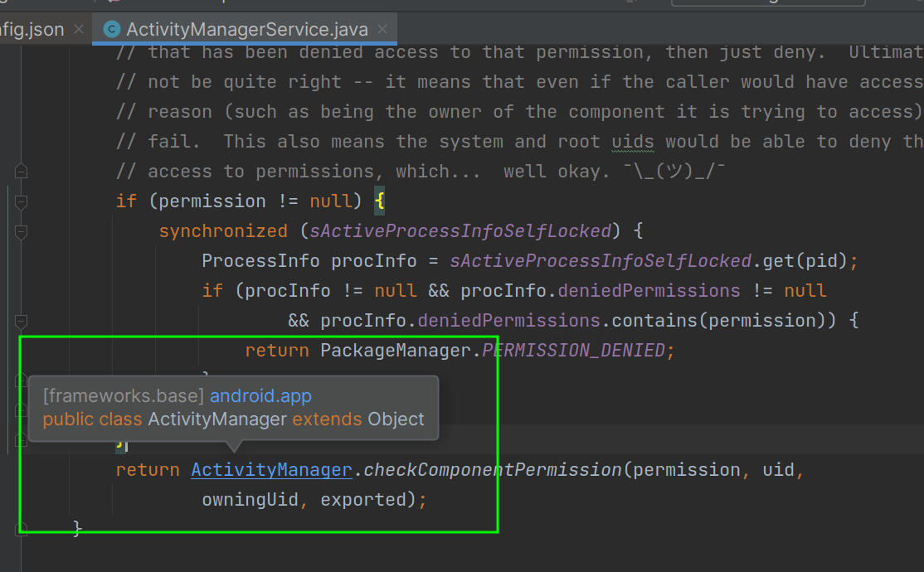Click the frameworks.base documentation popup

[122, 395]
